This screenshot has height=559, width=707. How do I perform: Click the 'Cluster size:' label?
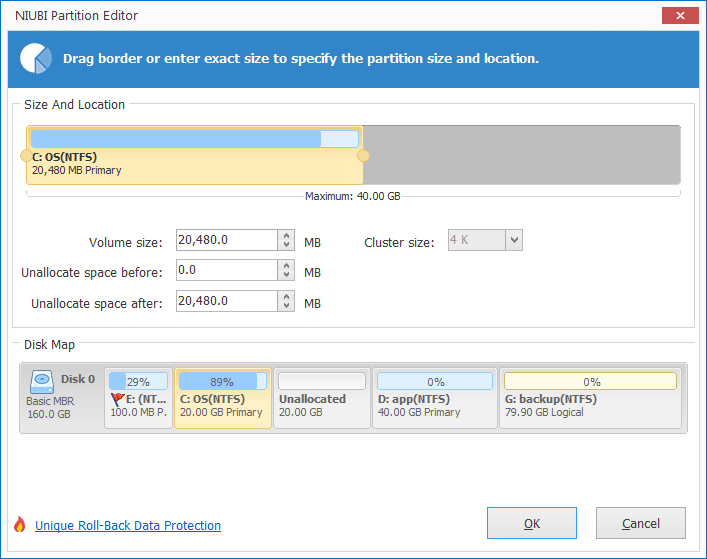(x=399, y=243)
